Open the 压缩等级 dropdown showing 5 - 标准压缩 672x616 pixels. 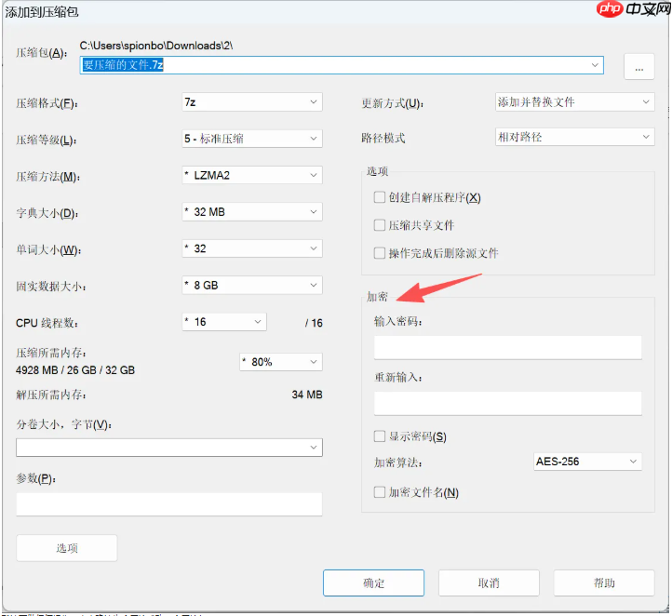click(252, 139)
